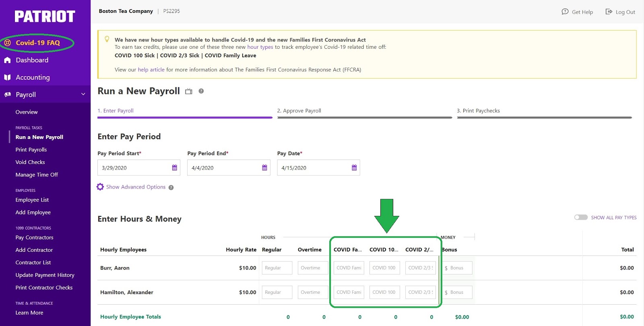Click Regular hours field for Burr, Aaron
The image size is (644, 326).
click(277, 268)
